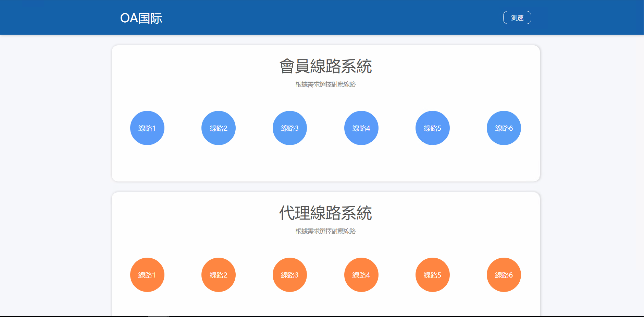
Task: Click 根據需求選擇對應線路 under member section
Action: [325, 85]
